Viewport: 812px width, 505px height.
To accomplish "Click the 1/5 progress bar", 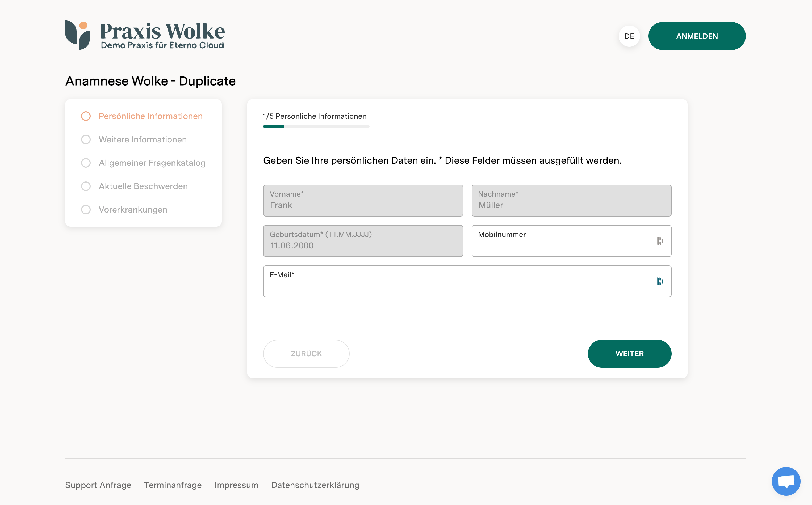I will (316, 127).
